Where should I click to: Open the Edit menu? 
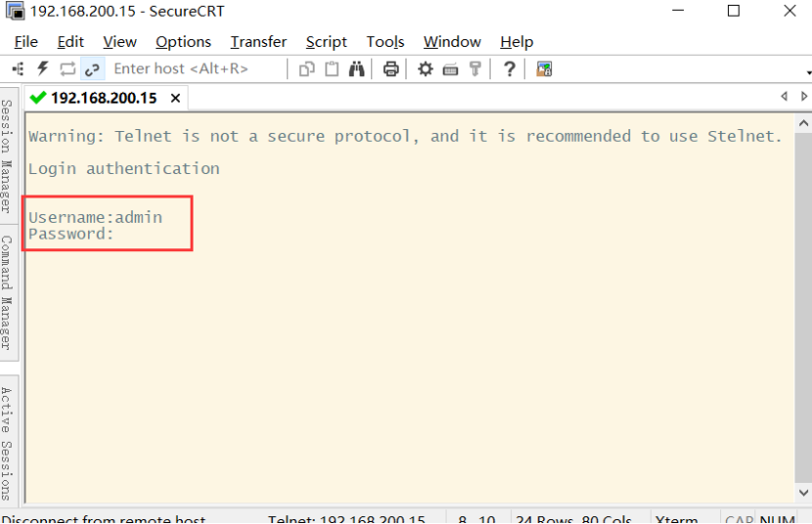click(70, 41)
